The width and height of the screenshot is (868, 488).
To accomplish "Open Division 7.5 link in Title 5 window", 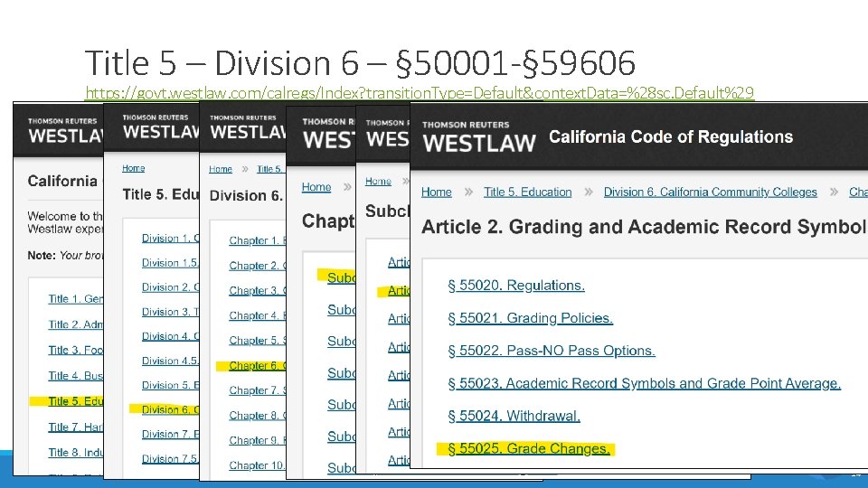I will 170,459.
